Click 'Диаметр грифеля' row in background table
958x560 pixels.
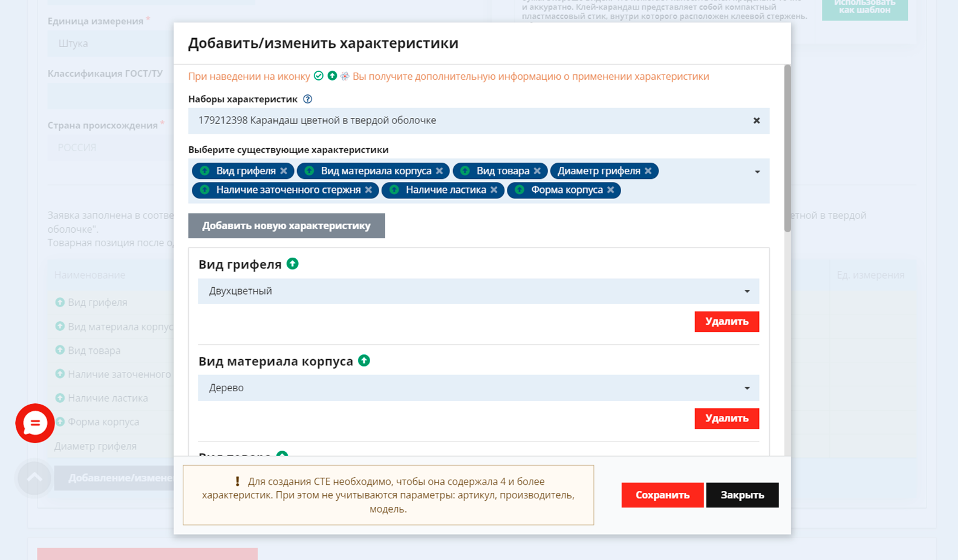click(96, 446)
